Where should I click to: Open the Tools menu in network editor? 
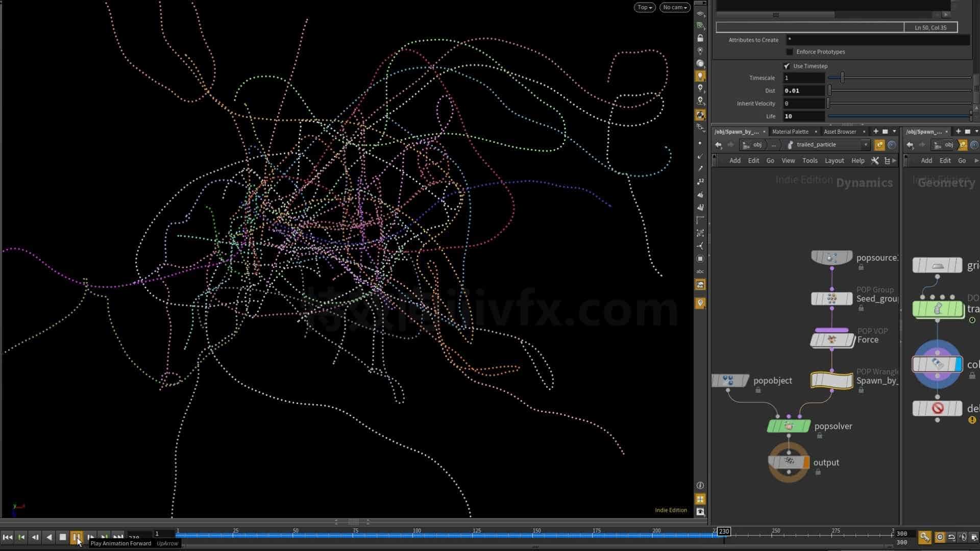810,161
